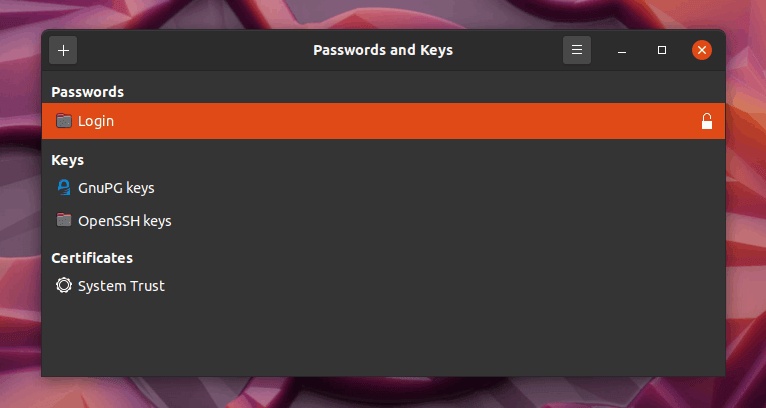Maximize the Passwords and Keys window
The height and width of the screenshot is (408, 766).
point(662,50)
